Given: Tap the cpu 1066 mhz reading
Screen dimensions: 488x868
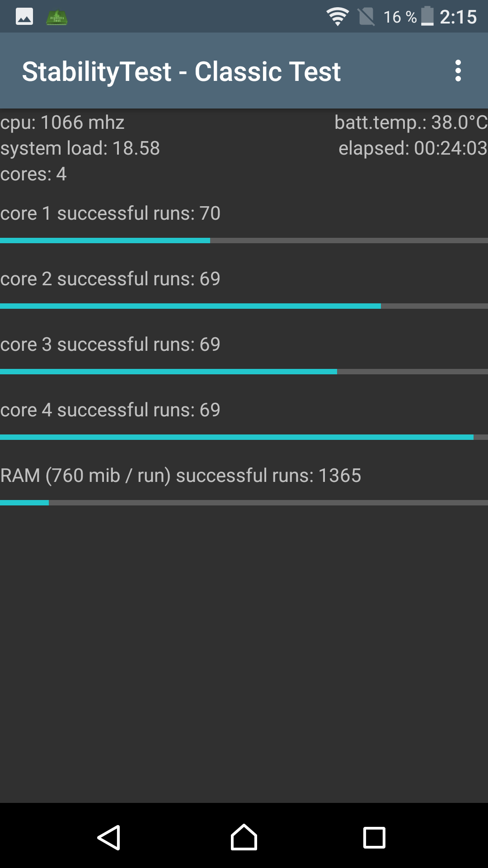Looking at the screenshot, I should 62,123.
